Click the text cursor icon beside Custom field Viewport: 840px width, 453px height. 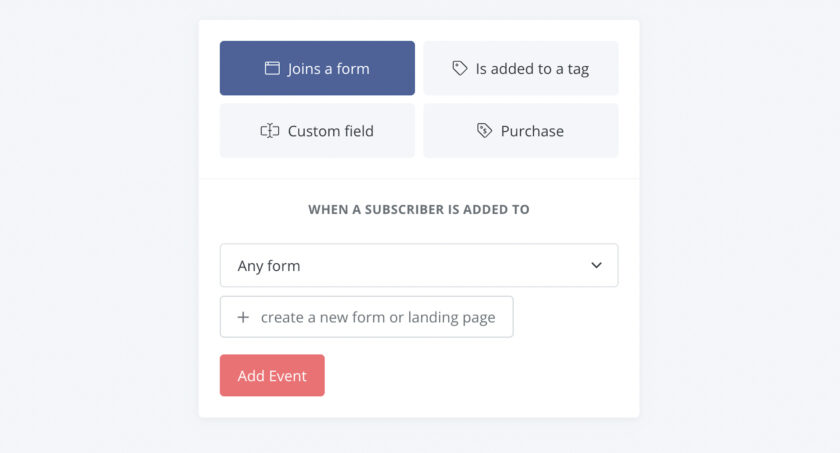[x=270, y=131]
